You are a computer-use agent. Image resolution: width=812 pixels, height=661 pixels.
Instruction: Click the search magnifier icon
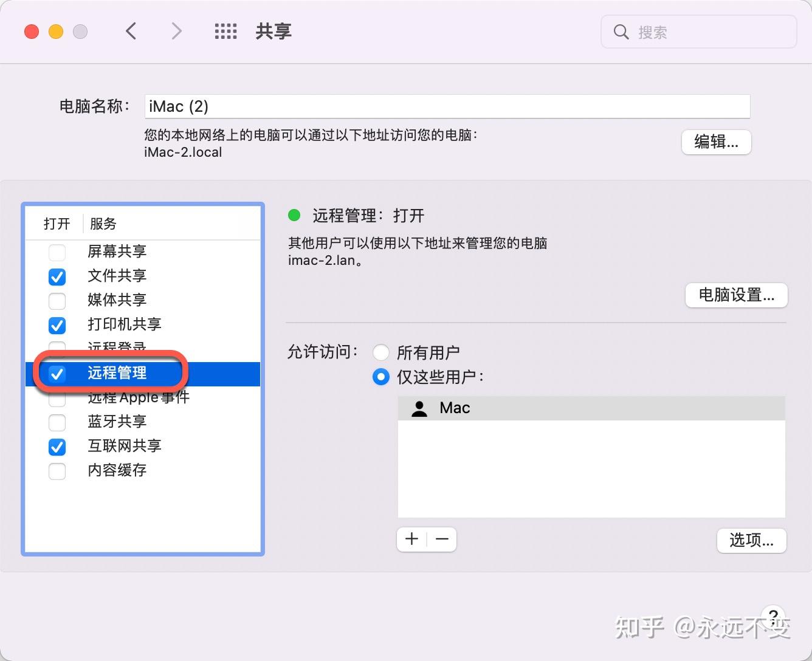point(621,32)
